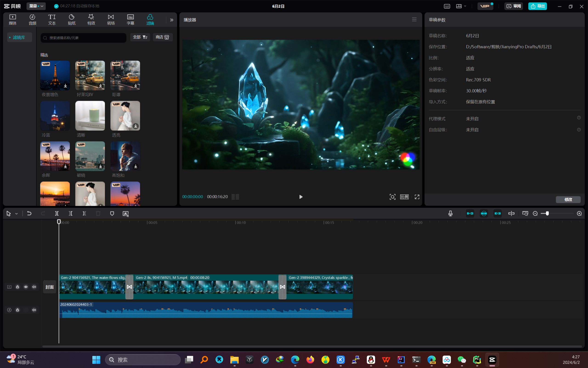
Task: Zoom out the timeline
Action: 535,213
